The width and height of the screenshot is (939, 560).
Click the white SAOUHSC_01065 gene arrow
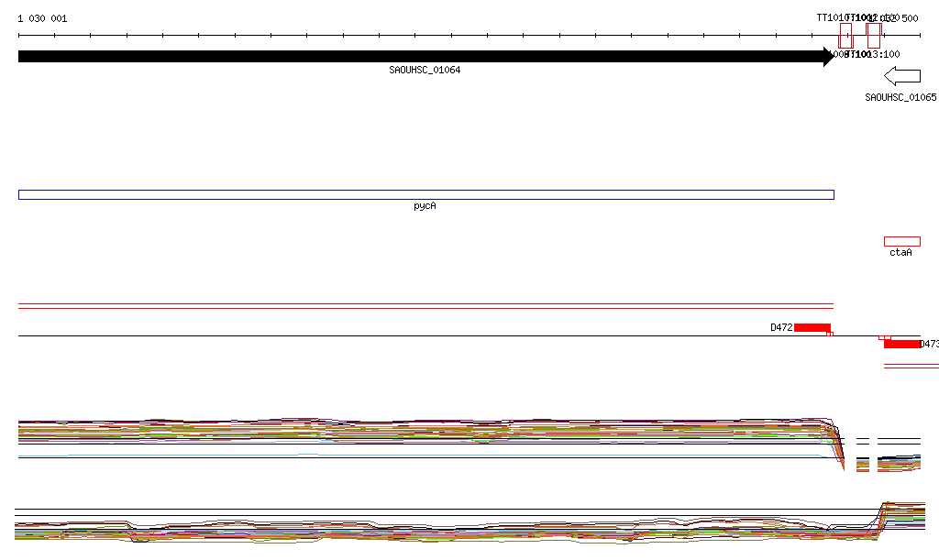[x=902, y=76]
